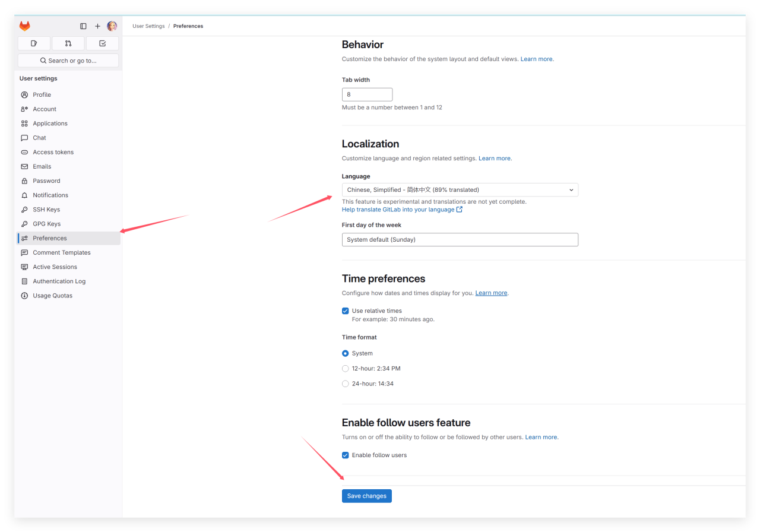Open the create new plus icon
Screen dimensions: 760x532
pos(98,26)
